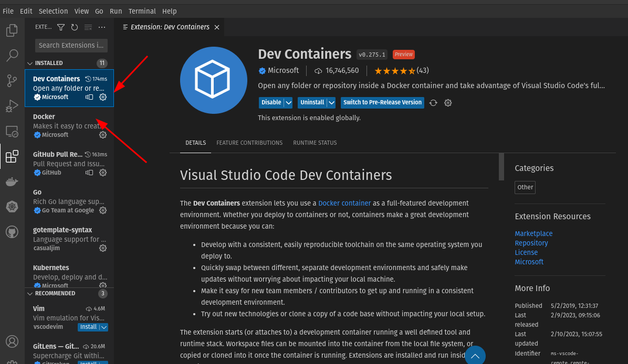Switch to the FEATURE CONTRIBUTIONS tab
628x364 pixels.
pyautogui.click(x=249, y=143)
